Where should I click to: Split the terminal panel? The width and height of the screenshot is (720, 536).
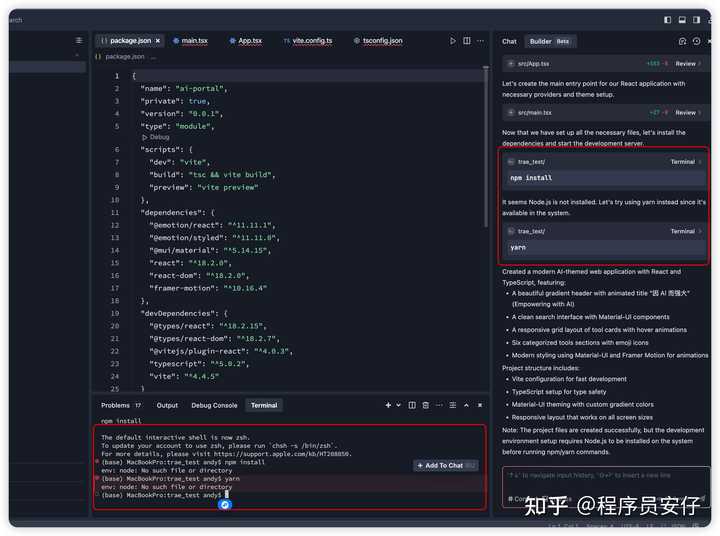tap(412, 405)
